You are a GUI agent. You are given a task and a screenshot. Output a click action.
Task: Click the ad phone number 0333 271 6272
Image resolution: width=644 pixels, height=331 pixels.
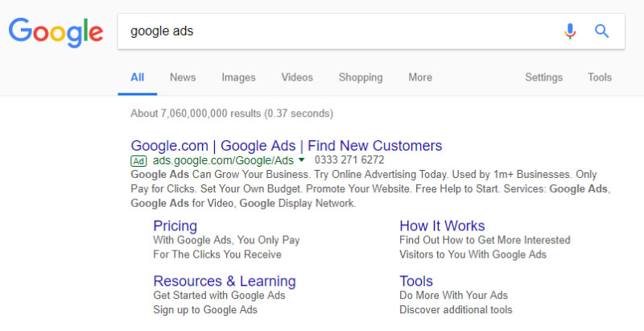(x=349, y=160)
